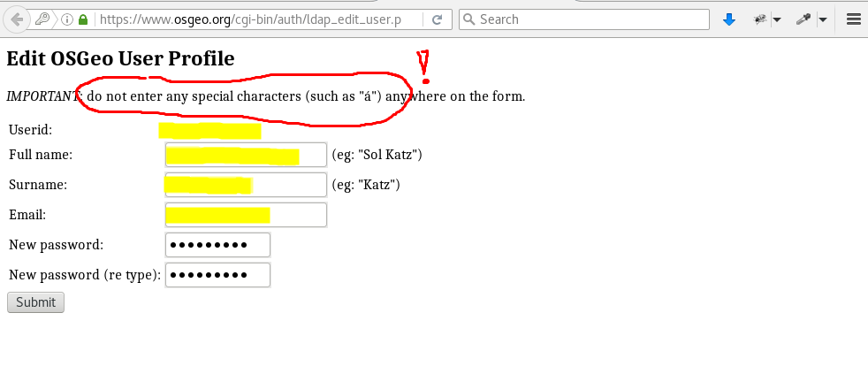Click the URL address bar
The image size is (868, 374).
[256, 19]
